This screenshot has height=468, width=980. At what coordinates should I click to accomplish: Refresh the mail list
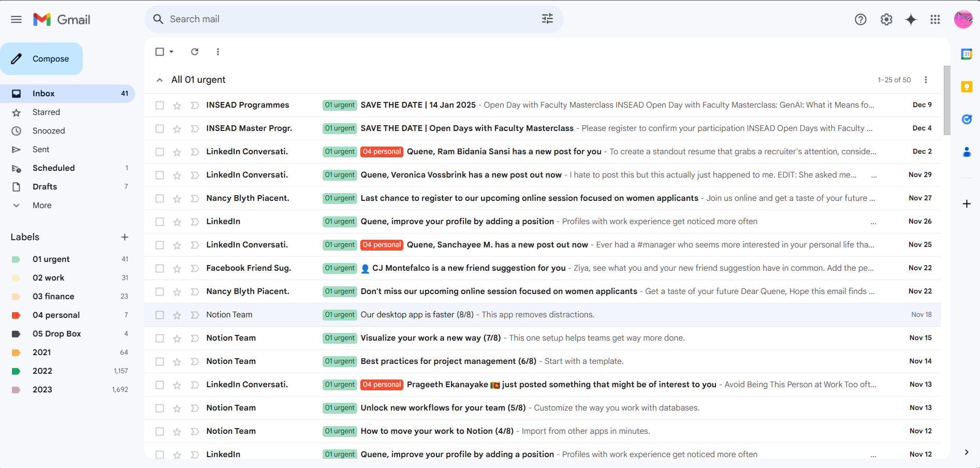pos(195,52)
